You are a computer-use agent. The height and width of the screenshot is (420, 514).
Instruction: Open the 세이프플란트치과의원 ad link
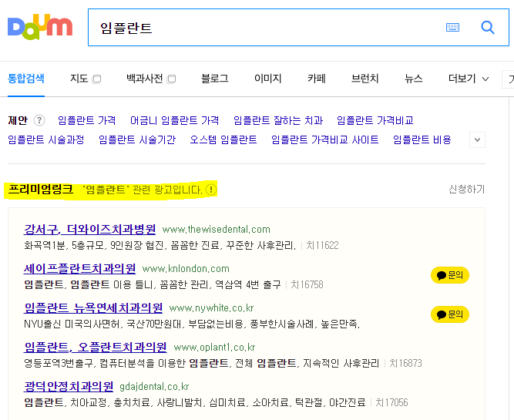79,268
